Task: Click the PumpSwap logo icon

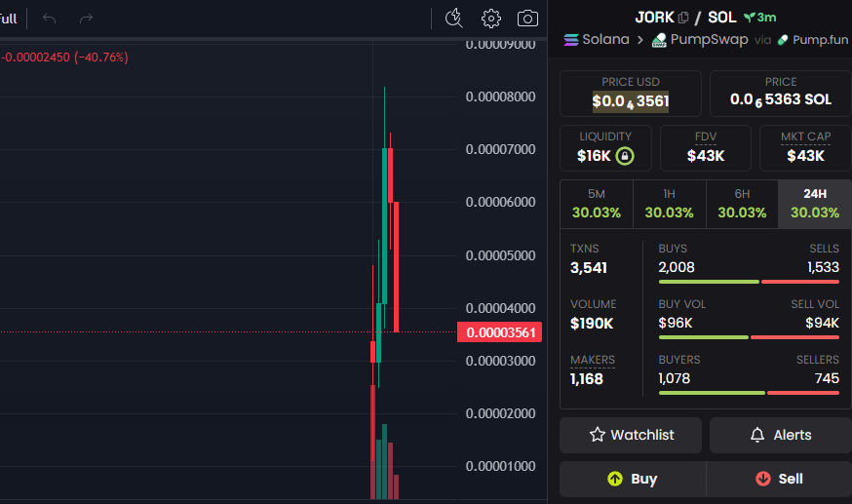Action: (659, 40)
